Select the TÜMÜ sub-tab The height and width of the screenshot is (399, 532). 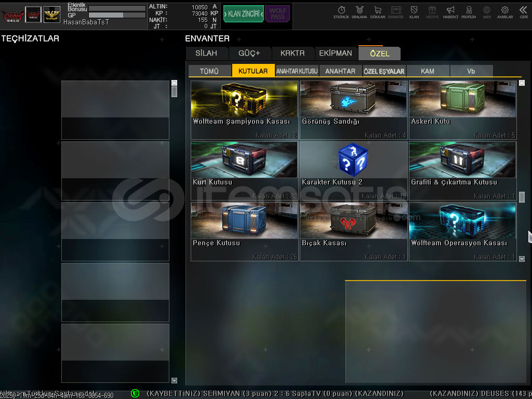209,71
